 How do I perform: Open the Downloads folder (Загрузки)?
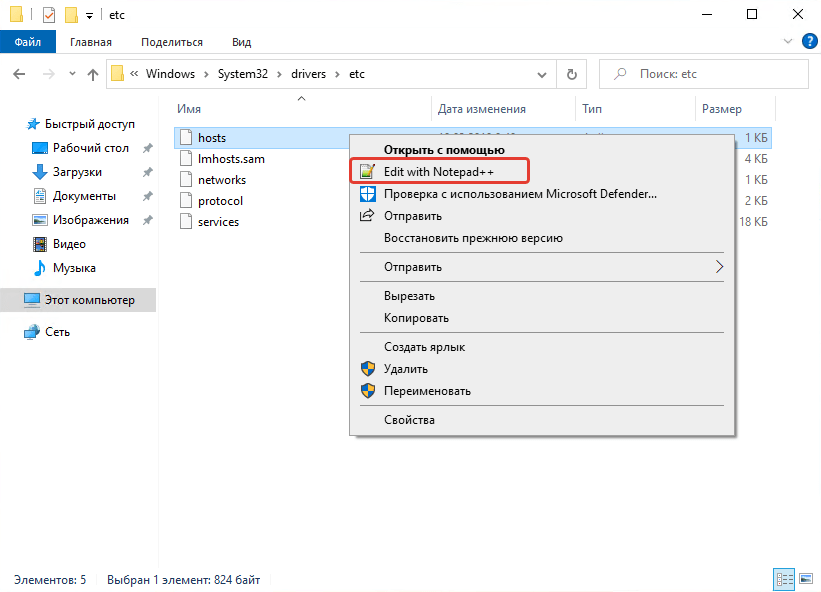(78, 172)
